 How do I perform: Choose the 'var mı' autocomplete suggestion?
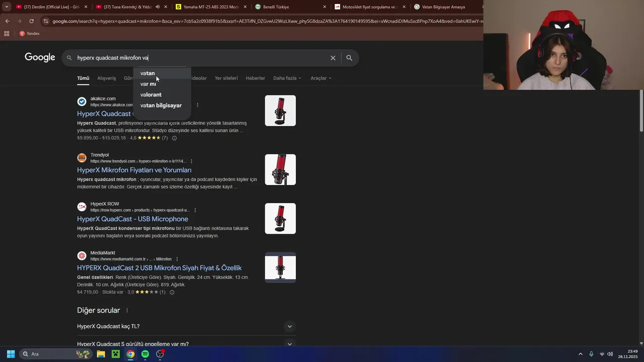click(162, 84)
